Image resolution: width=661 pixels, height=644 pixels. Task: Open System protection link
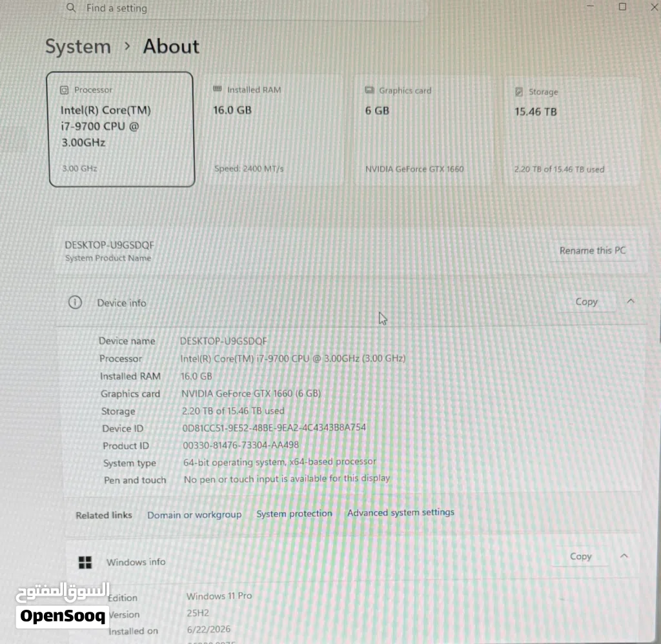click(294, 514)
